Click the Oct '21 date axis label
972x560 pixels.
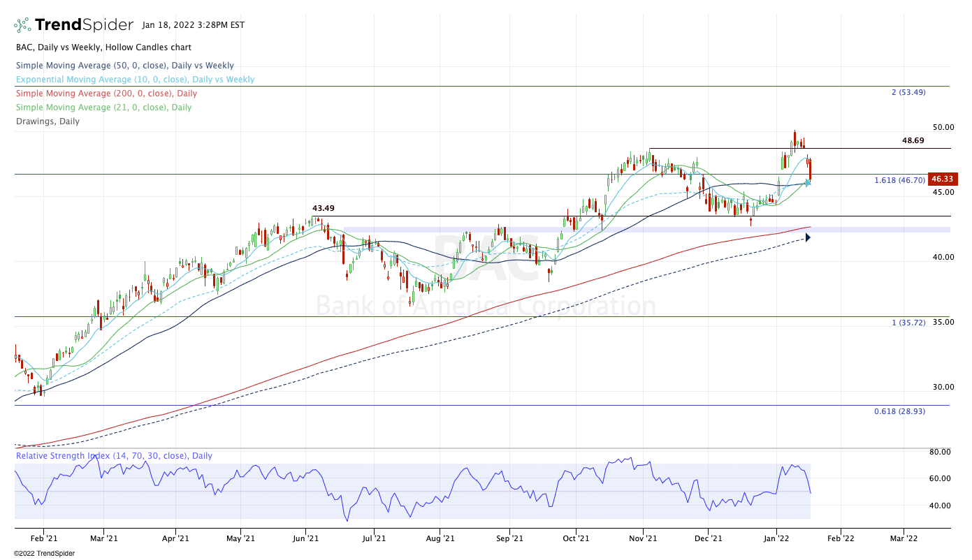point(575,538)
